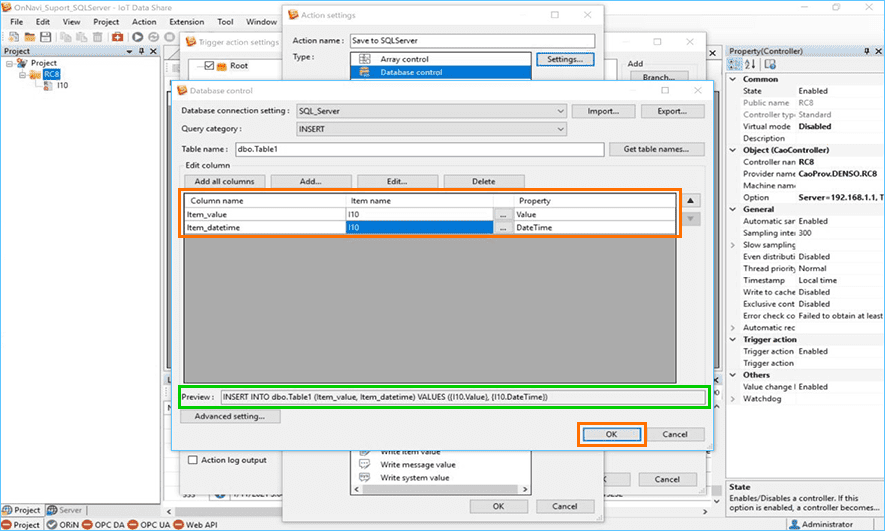Screen dimensions: 885x531
Task: Expand the Watchdog property
Action: [x=733, y=398]
